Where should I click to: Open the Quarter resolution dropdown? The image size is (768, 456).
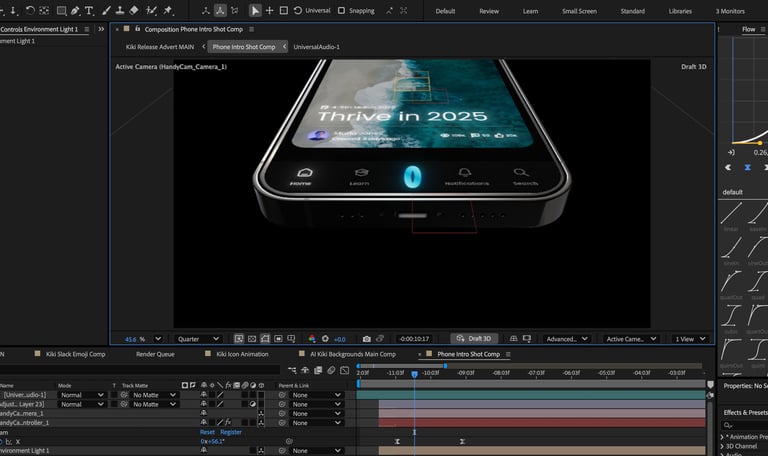click(x=198, y=338)
